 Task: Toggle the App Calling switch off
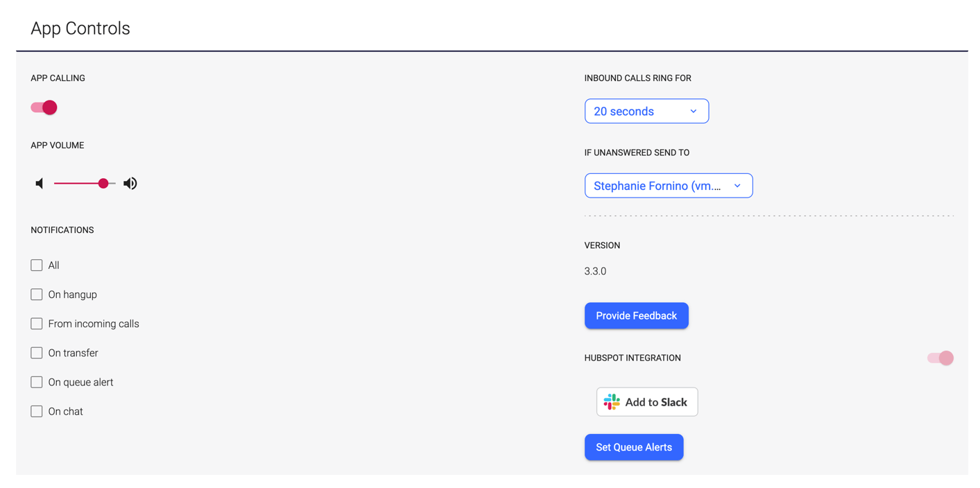[43, 107]
